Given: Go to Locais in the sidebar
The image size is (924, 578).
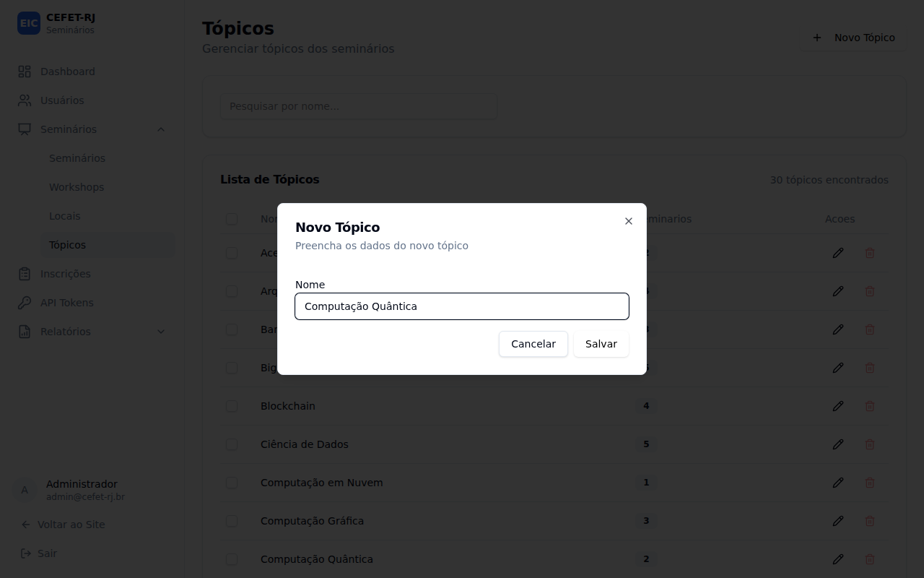Looking at the screenshot, I should point(65,216).
